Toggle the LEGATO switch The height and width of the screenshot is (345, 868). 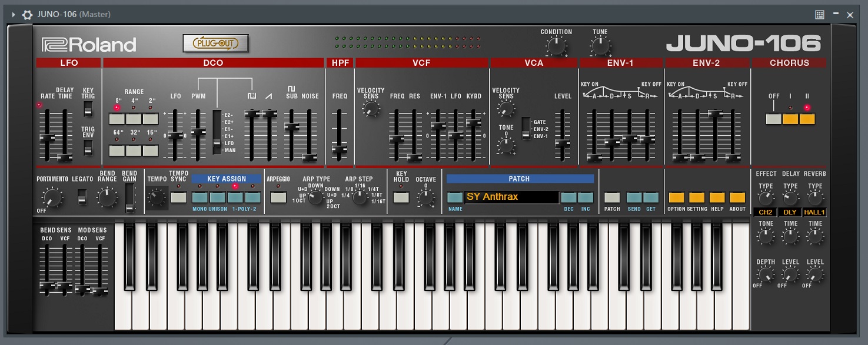pos(82,197)
